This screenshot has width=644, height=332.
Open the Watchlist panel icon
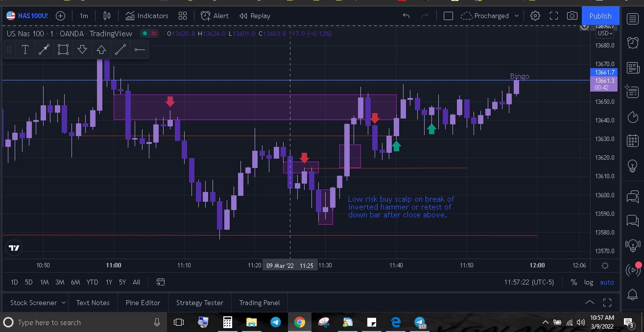point(633,19)
